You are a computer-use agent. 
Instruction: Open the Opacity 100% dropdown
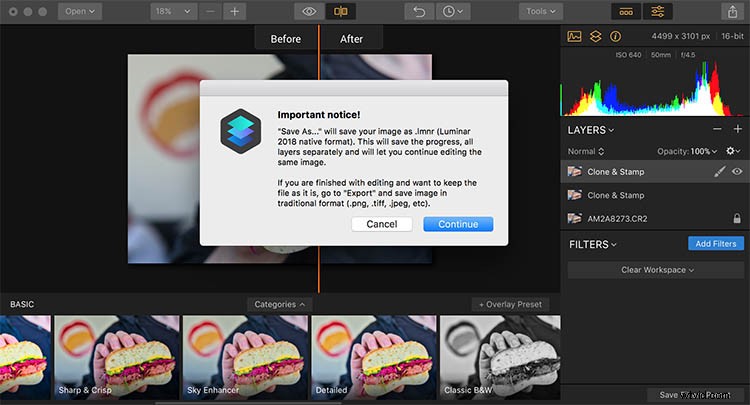[687, 151]
